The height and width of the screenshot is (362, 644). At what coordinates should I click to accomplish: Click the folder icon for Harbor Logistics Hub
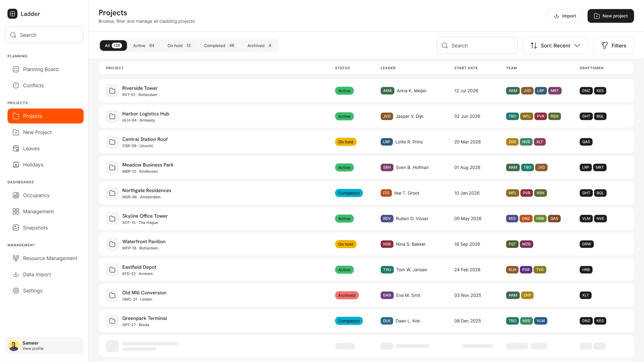(x=112, y=116)
